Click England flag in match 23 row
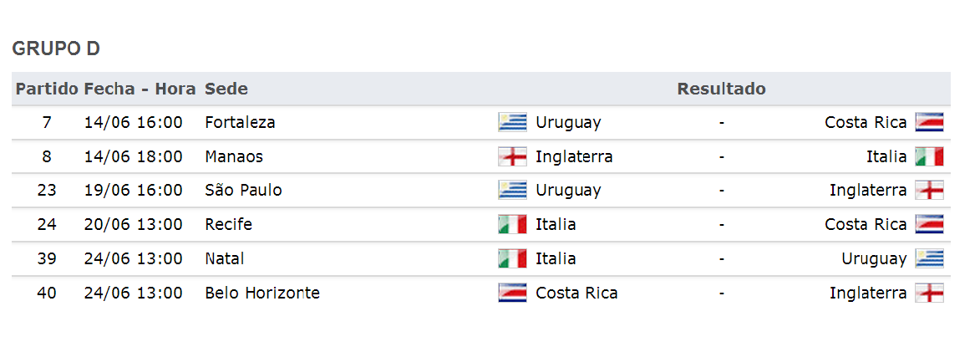Viewport: 980px width, 342px height. [929, 190]
